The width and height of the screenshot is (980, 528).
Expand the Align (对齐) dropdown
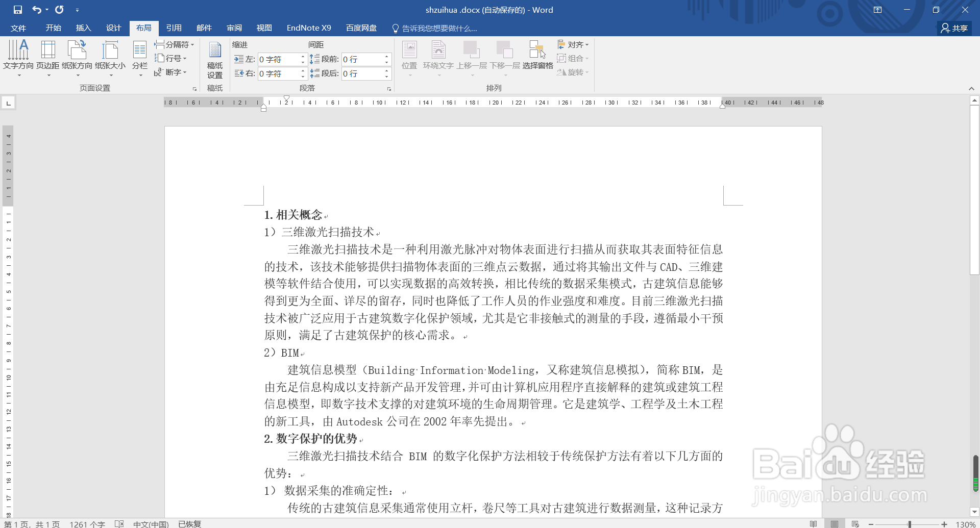pyautogui.click(x=573, y=45)
